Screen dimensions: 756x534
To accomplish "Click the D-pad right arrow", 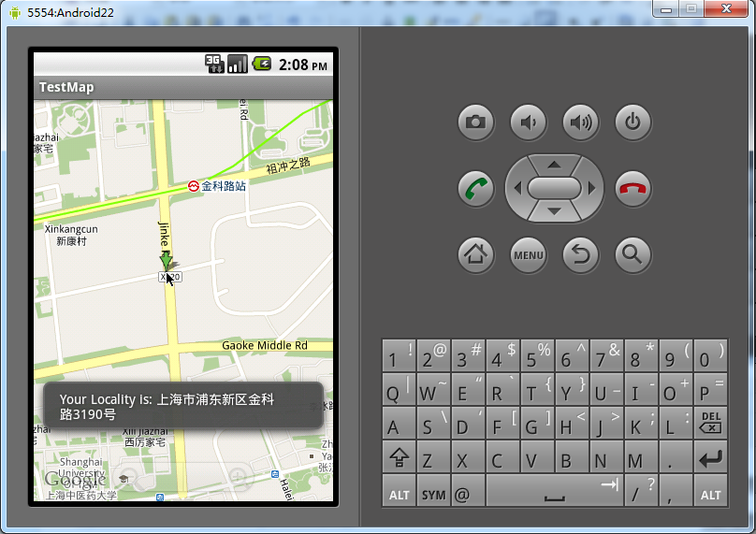I will pyautogui.click(x=591, y=188).
